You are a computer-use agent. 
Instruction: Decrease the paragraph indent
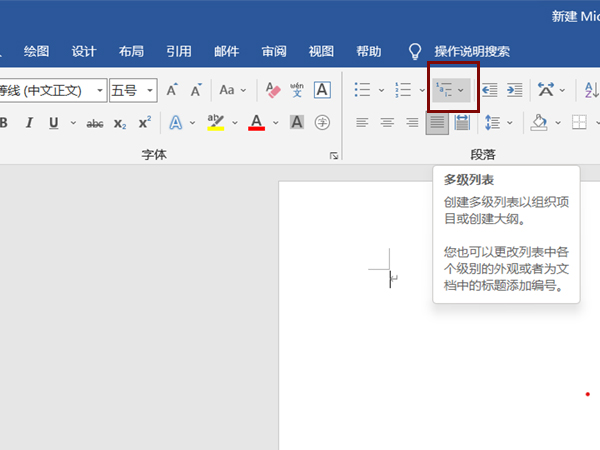click(x=490, y=90)
